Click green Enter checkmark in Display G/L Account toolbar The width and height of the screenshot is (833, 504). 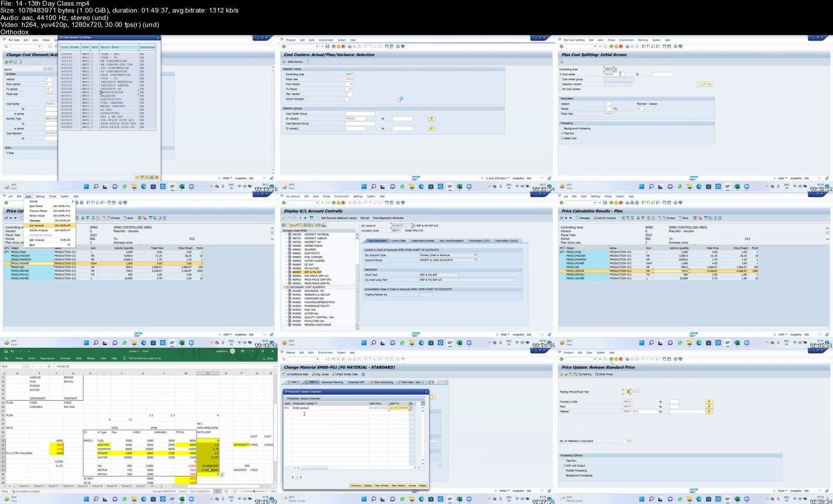point(284,203)
